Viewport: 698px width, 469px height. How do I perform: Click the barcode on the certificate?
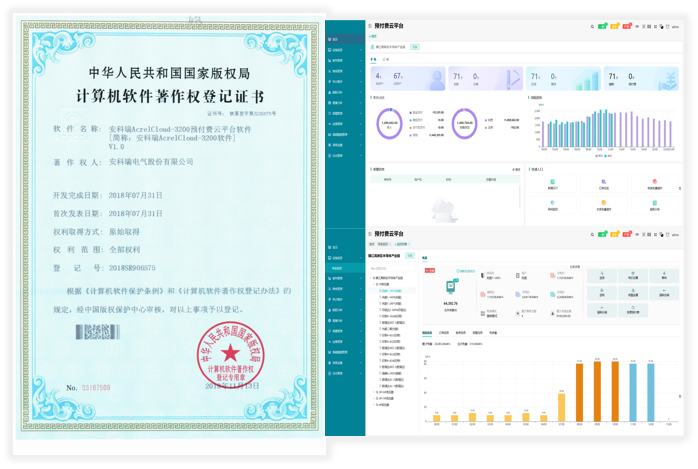97,332
